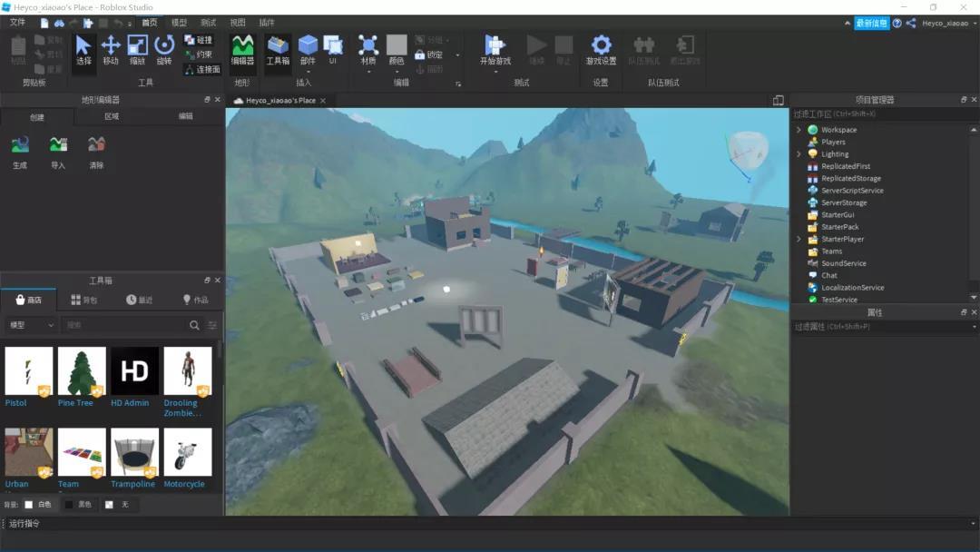Click the 锁定 (Lock) tool icon
980x552 pixels.
pyautogui.click(x=419, y=55)
